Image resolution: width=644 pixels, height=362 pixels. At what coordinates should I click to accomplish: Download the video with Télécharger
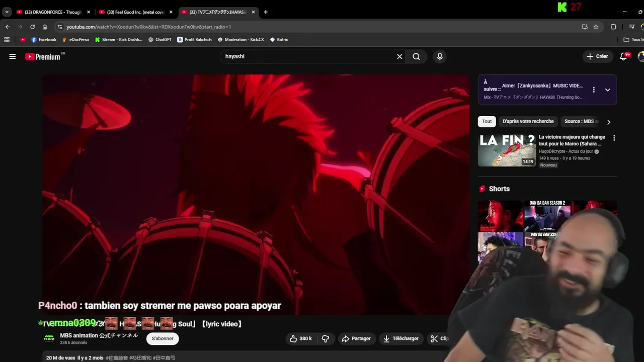tap(400, 338)
